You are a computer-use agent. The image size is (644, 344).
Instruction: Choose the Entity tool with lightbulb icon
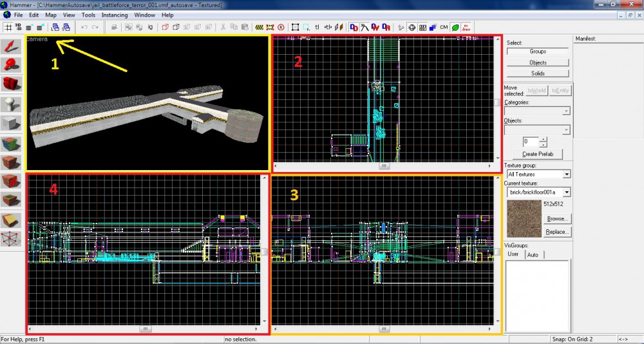[11, 103]
